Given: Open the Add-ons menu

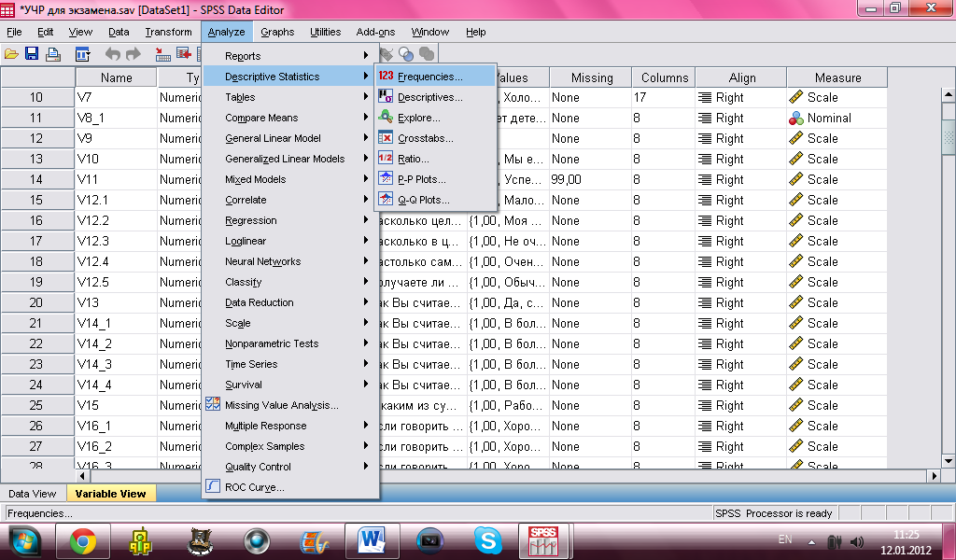Looking at the screenshot, I should click(x=375, y=32).
